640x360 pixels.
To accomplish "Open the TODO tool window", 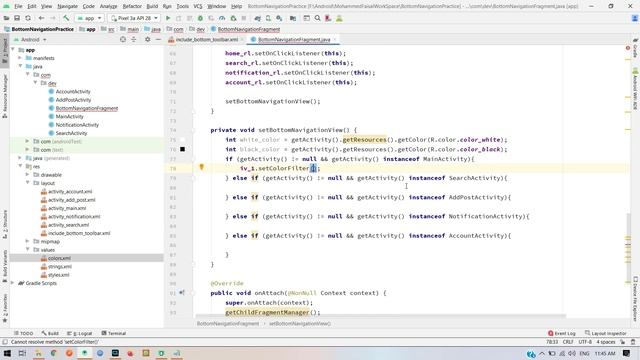I will coord(23,333).
